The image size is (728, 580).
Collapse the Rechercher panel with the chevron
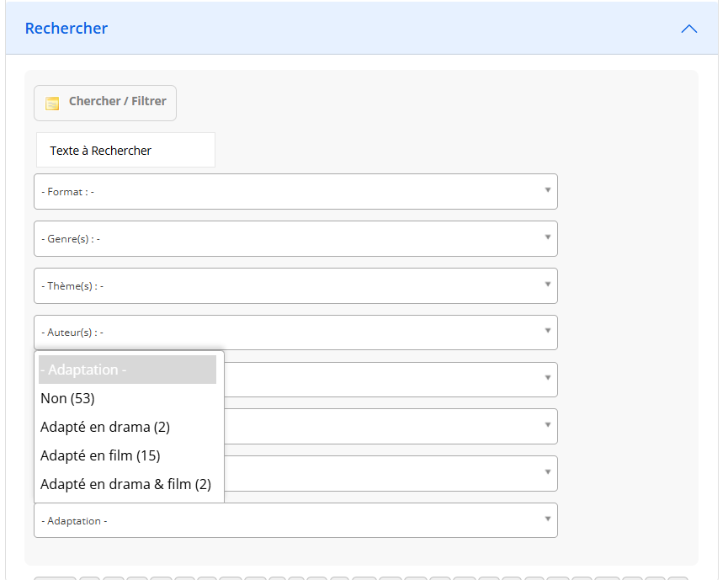(688, 29)
